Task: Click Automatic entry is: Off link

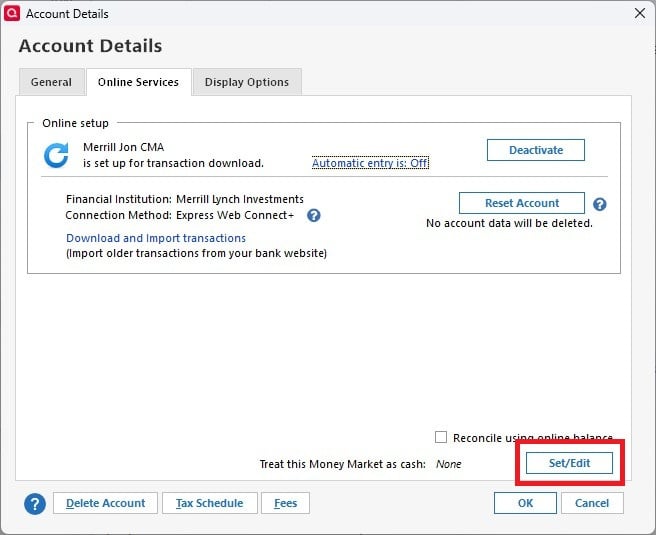Action: click(370, 163)
